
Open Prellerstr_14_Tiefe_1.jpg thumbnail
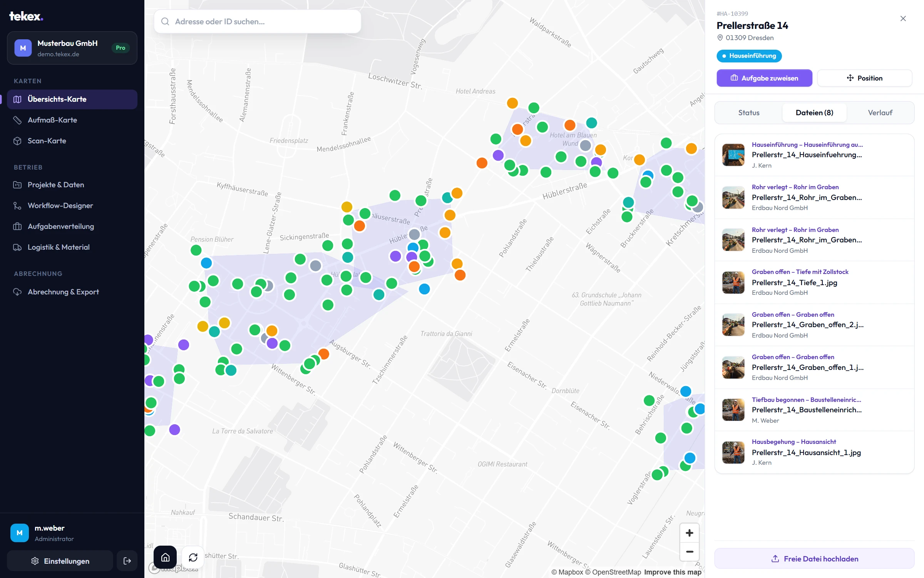pos(733,282)
